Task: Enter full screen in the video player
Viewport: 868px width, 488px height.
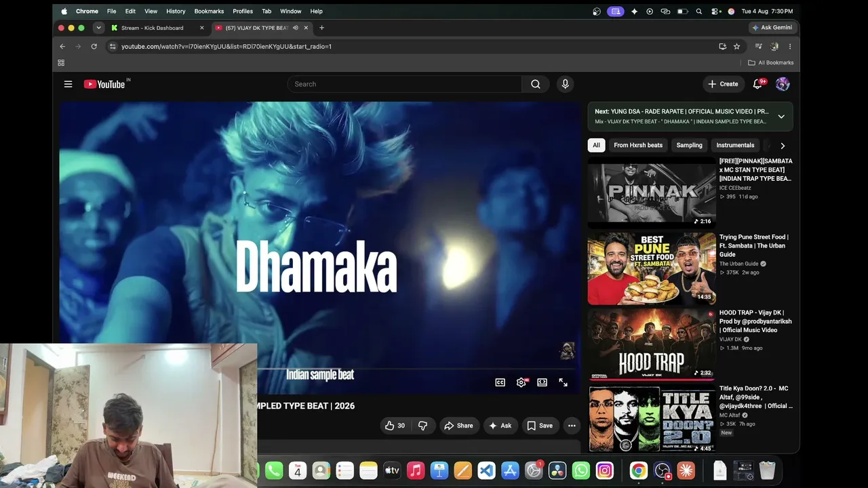Action: coord(563,382)
